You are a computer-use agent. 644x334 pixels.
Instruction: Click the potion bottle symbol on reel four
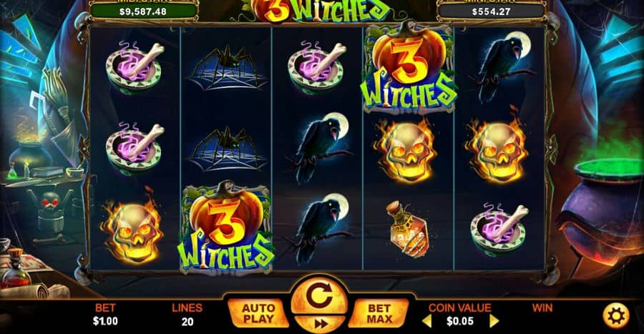click(x=407, y=229)
